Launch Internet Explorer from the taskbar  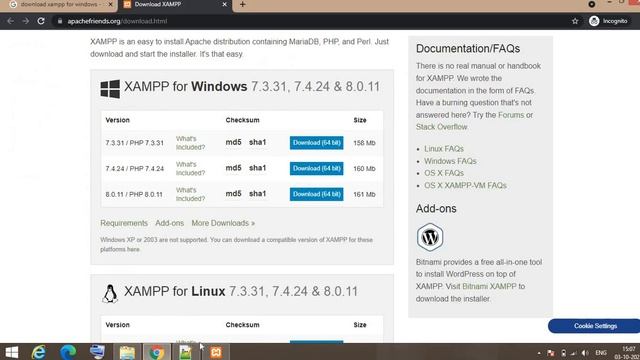pos(39,352)
